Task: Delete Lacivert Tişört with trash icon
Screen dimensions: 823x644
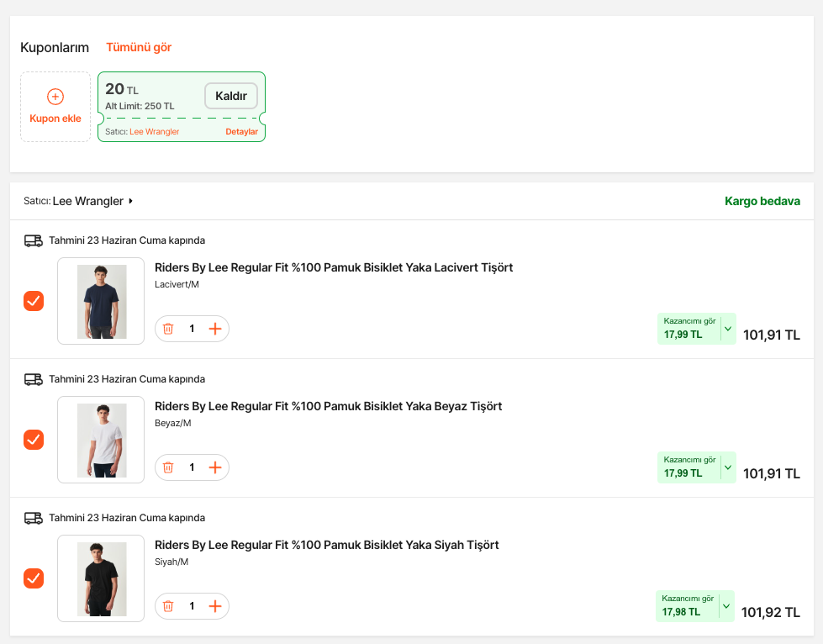Action: [168, 329]
